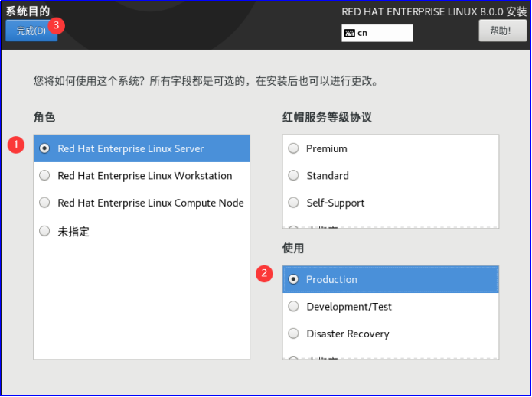
Task: Choose the Standard service level
Action: (328, 176)
